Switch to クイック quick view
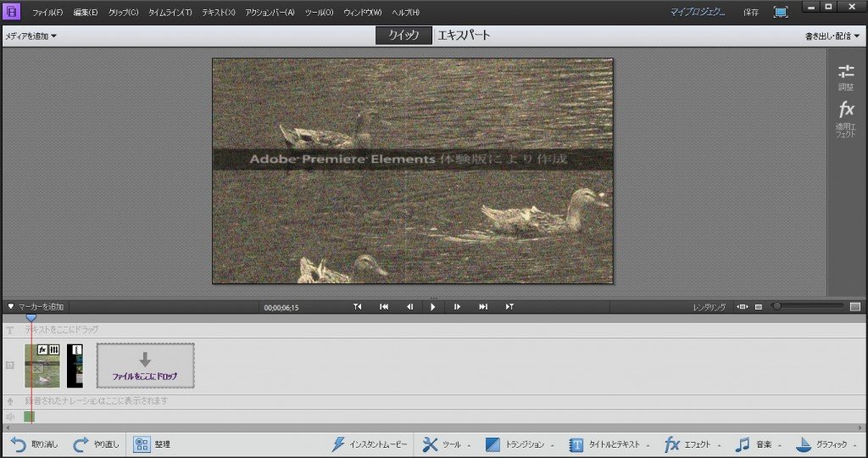 (x=403, y=36)
